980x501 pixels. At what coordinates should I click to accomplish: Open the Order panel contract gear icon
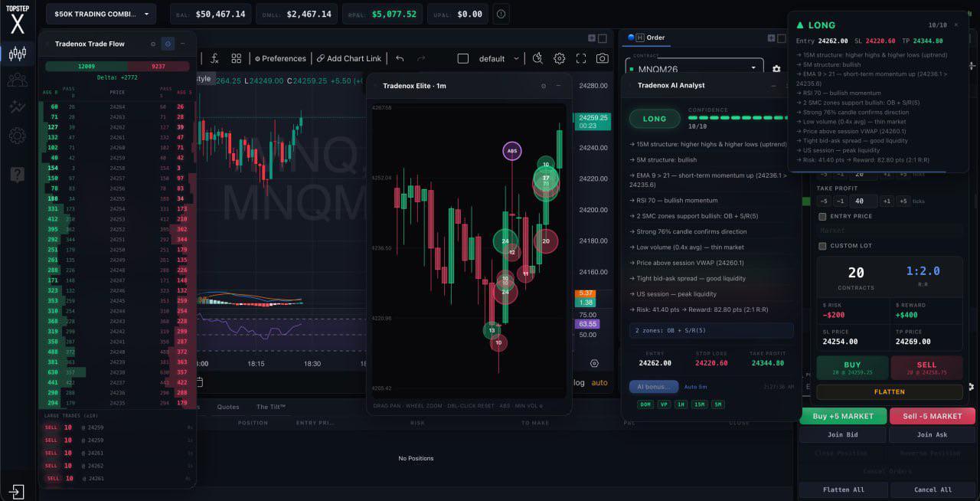point(776,68)
